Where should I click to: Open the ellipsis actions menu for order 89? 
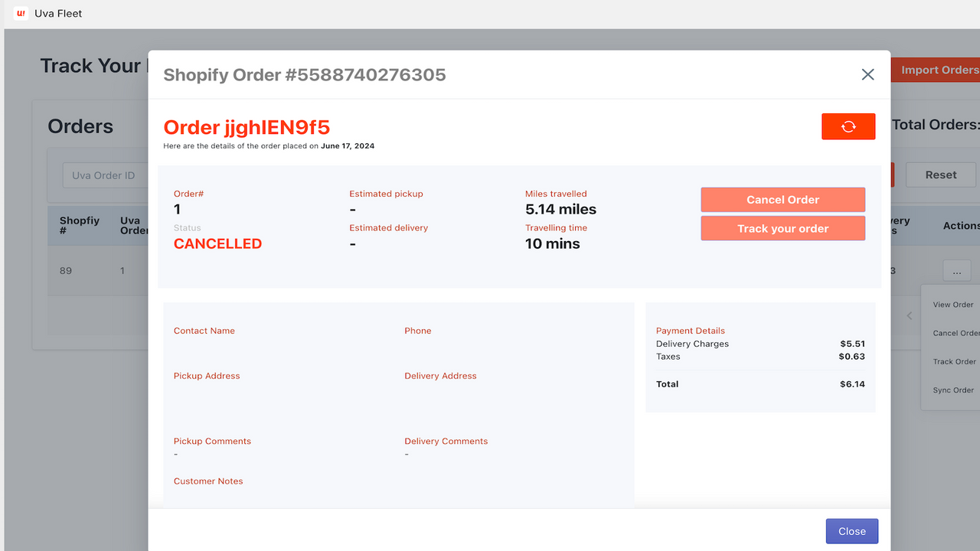coord(955,269)
